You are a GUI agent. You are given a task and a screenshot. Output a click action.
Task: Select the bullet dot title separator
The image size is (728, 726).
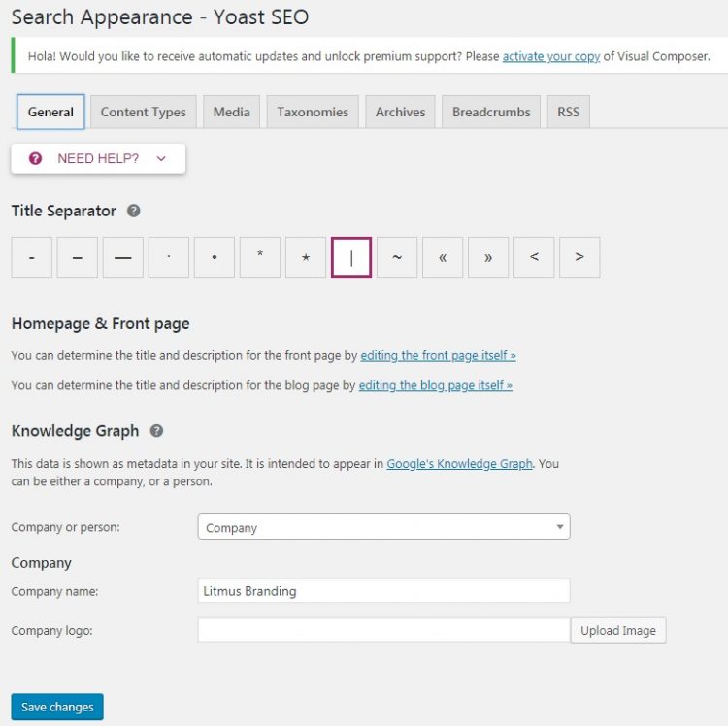tap(215, 257)
